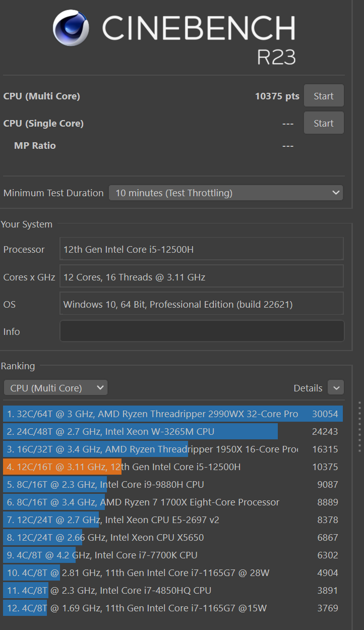Expand the Details dropdown arrow
This screenshot has height=630, width=364.
click(336, 387)
